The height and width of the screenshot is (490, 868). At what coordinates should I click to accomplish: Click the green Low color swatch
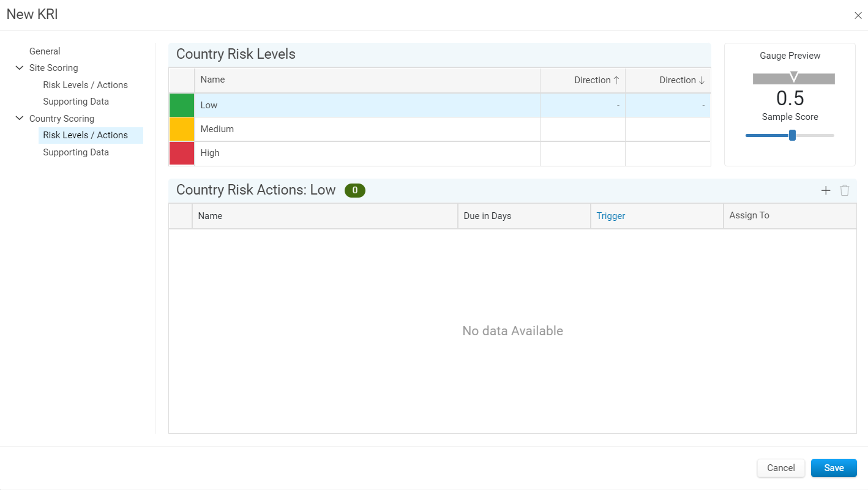tap(182, 105)
